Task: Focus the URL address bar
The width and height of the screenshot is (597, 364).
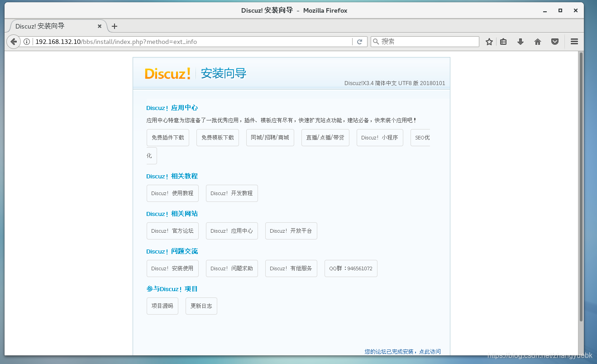Action: click(x=192, y=42)
